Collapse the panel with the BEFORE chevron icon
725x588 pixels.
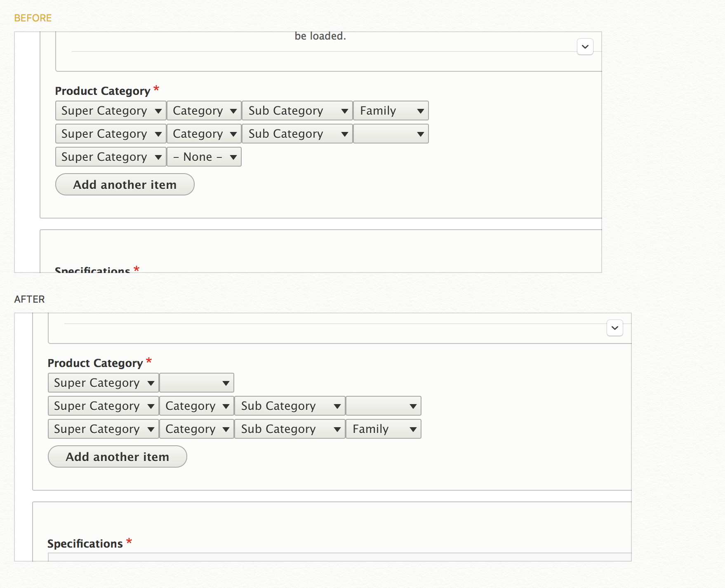pyautogui.click(x=584, y=47)
